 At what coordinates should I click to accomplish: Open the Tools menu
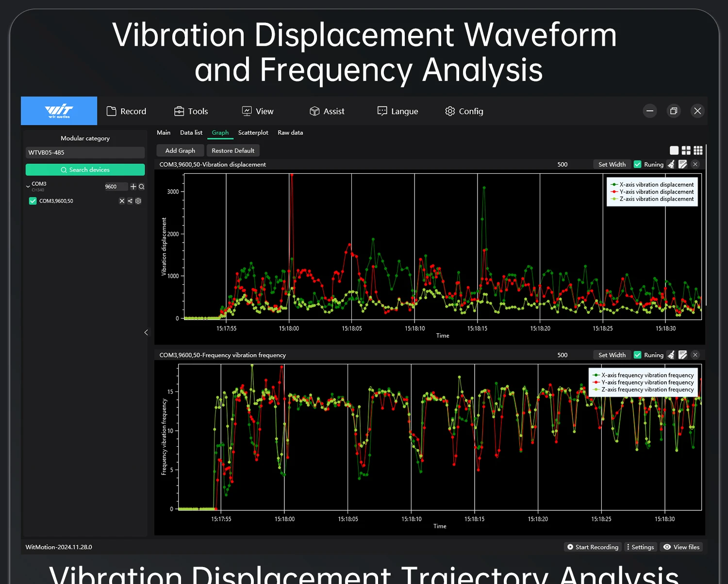tap(191, 111)
